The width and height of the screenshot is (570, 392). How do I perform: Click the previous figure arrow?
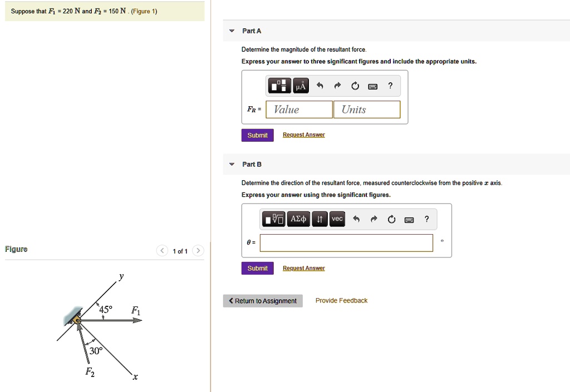point(162,251)
